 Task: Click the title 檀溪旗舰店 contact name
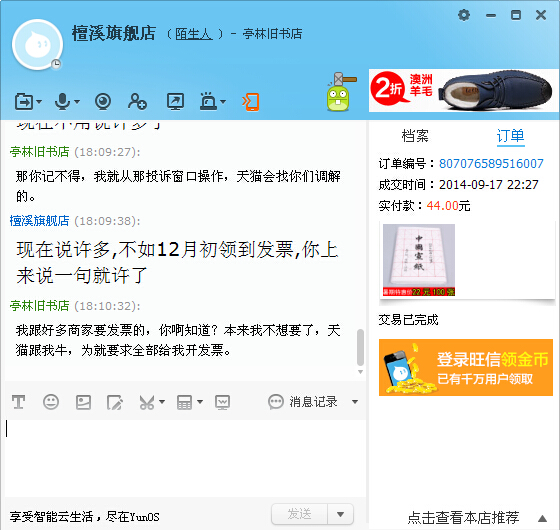114,33
